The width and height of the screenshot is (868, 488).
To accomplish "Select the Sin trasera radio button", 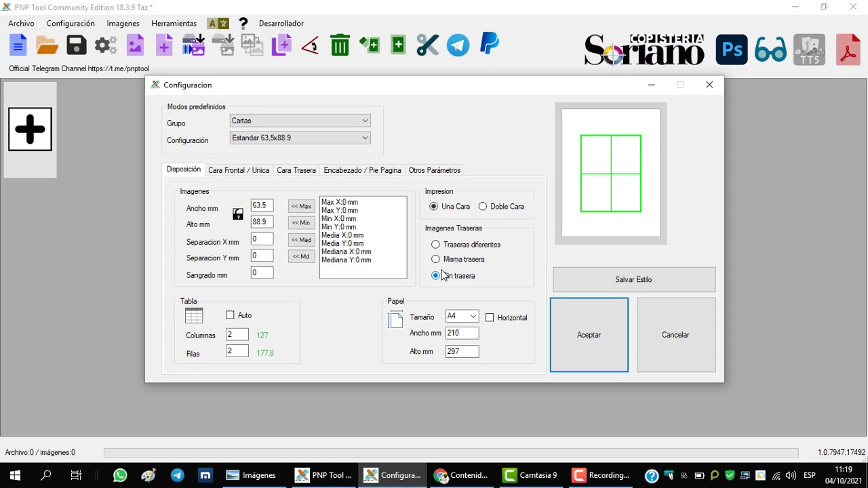I will click(x=435, y=275).
